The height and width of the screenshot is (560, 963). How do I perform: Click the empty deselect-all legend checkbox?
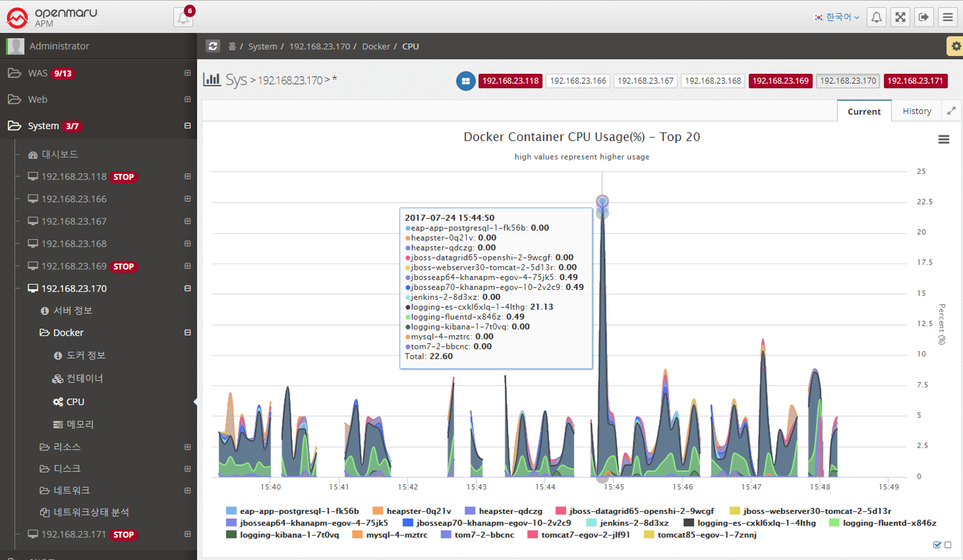coord(948,545)
